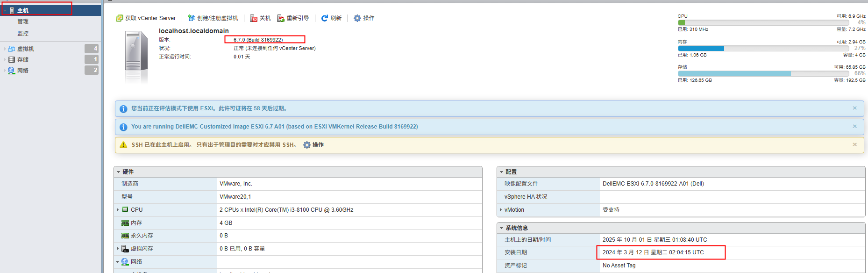
Task: Click the 操作 gear icon in toolbar
Action: tap(357, 18)
